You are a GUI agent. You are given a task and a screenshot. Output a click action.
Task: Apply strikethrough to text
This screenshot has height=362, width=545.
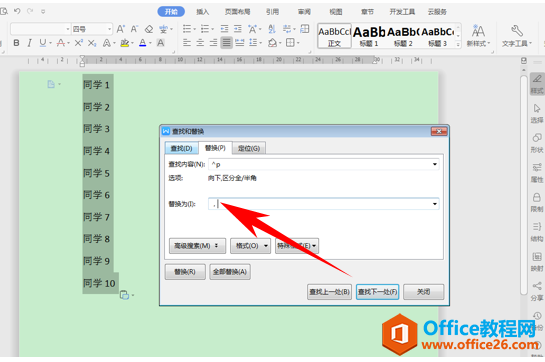[x=61, y=43]
